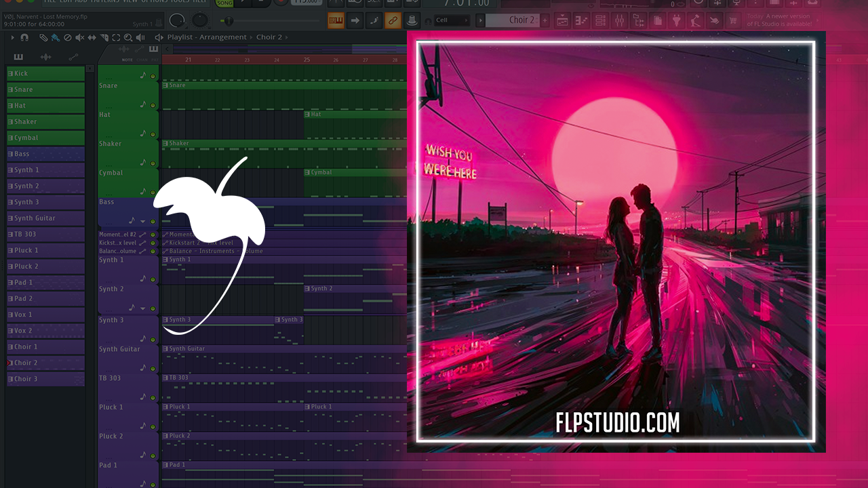Enable the link/chain toggle button in toolbar
This screenshot has height=488, width=868.
click(x=393, y=20)
